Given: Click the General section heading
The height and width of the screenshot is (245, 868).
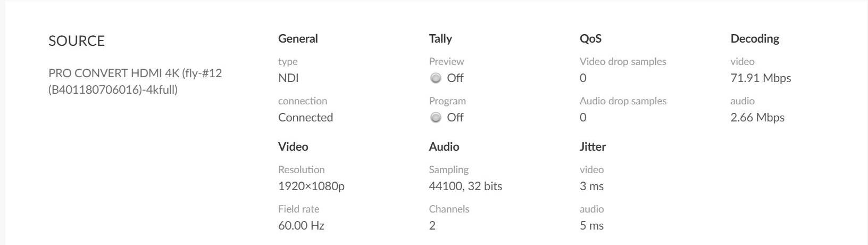Looking at the screenshot, I should pyautogui.click(x=298, y=39).
